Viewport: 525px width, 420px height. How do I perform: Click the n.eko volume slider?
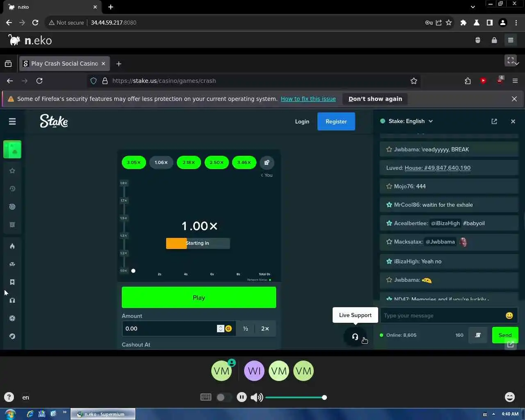tap(296, 397)
